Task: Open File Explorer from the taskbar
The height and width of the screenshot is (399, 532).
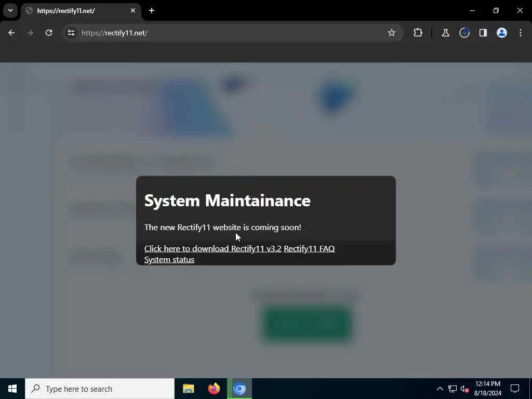Action: click(x=188, y=389)
